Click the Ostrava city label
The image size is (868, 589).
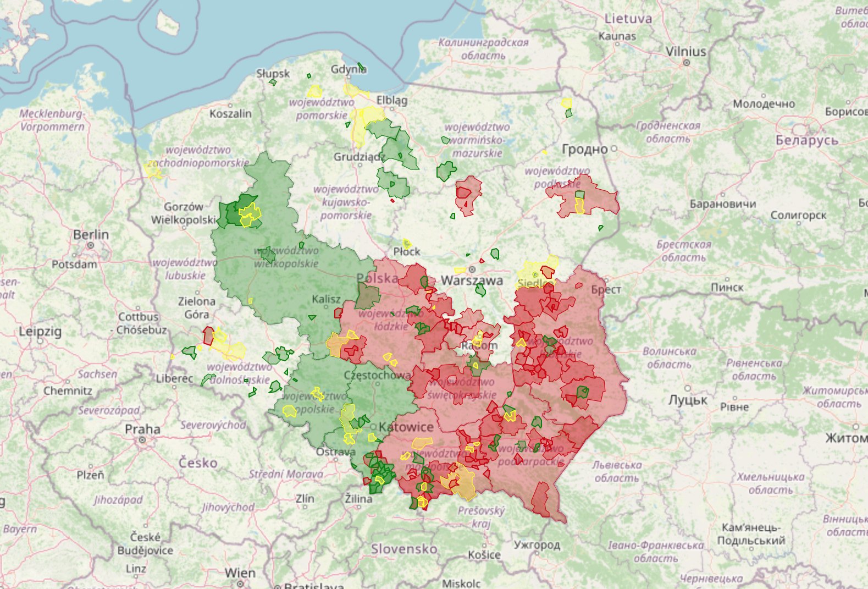pos(335,452)
